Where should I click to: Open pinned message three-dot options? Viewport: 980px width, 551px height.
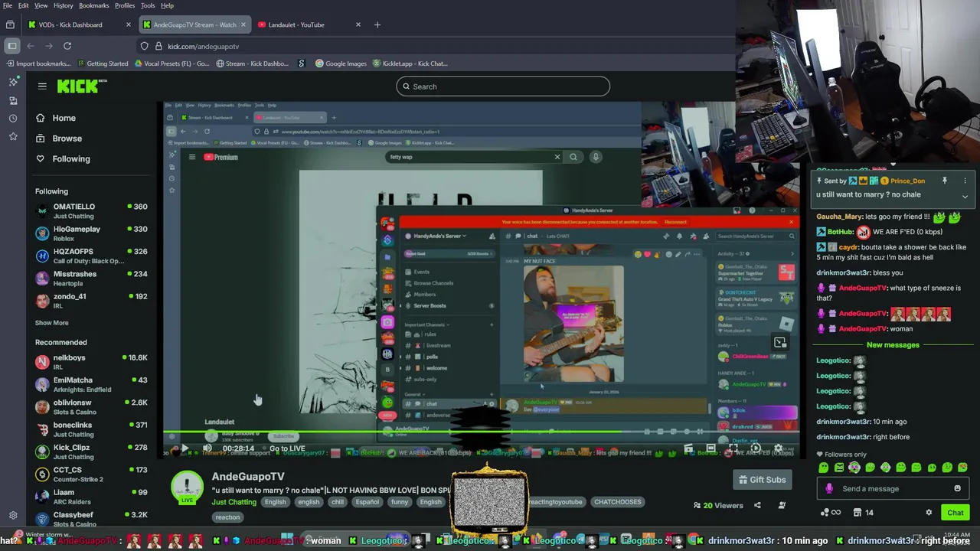965,181
